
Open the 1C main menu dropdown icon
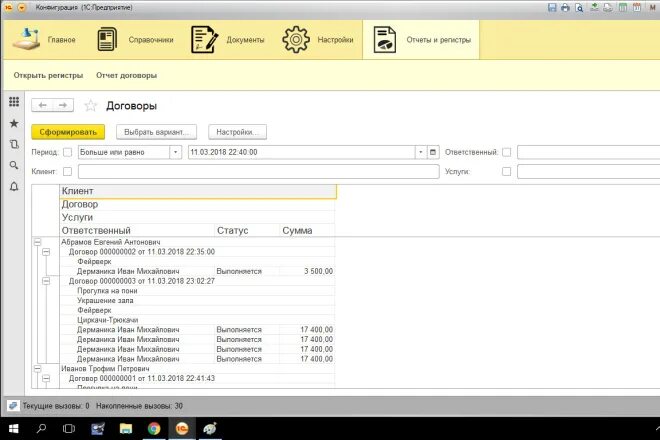pos(21,7)
